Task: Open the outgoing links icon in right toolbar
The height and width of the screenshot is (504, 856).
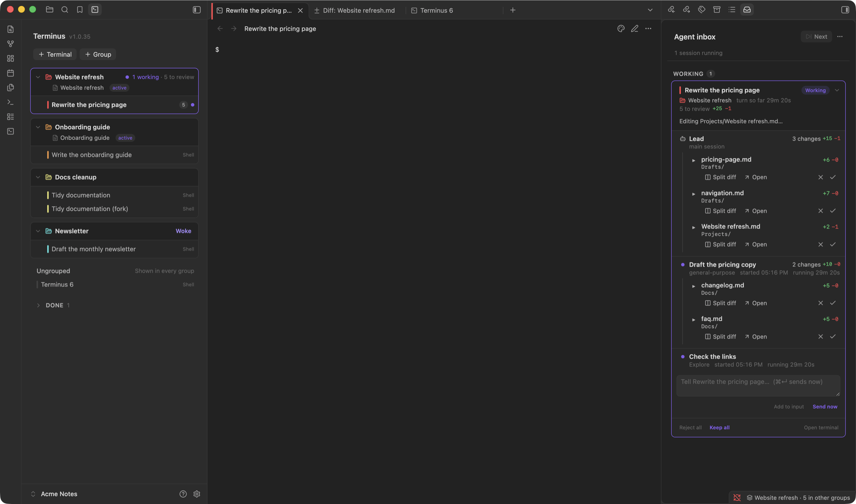Action: click(686, 10)
